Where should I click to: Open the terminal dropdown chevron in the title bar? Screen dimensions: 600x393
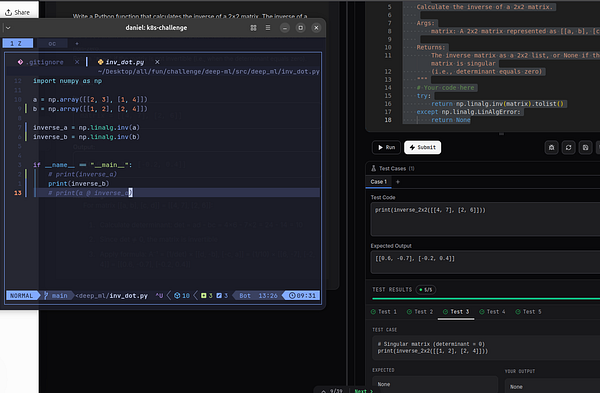(x=8, y=28)
